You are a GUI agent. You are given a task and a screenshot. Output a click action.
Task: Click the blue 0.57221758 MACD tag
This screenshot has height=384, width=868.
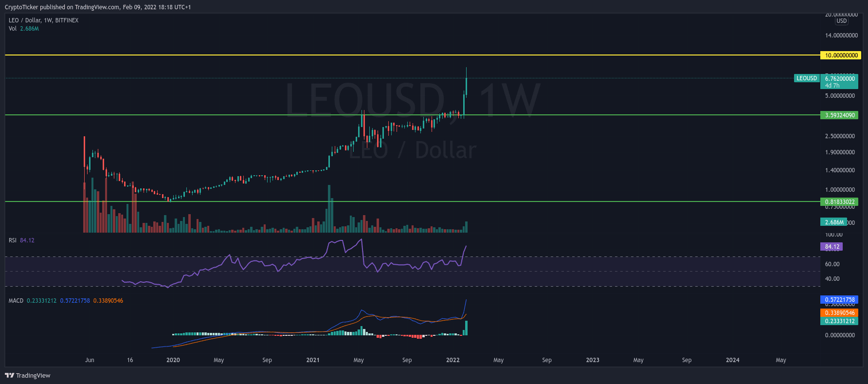[839, 300]
